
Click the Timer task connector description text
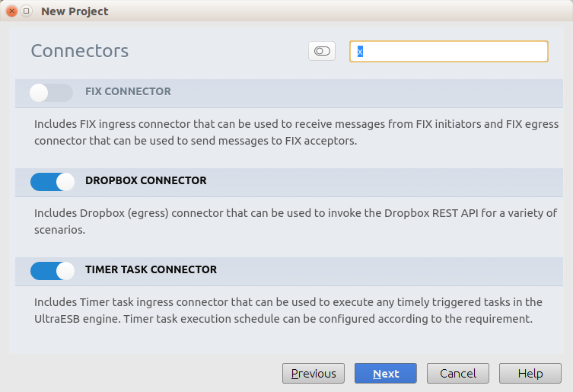(x=288, y=310)
